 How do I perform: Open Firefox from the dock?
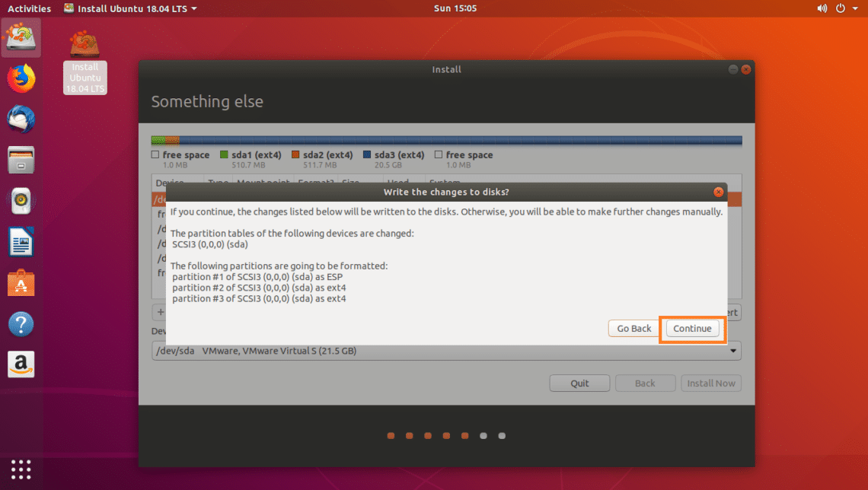point(21,78)
